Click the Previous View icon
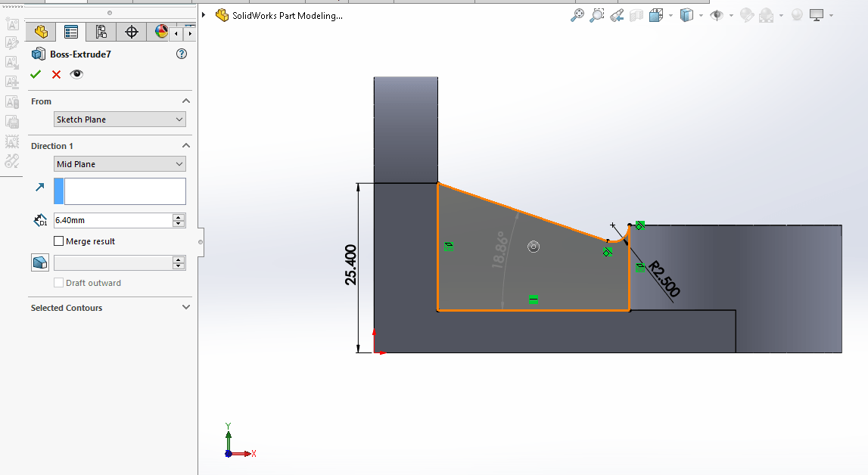 [617, 15]
